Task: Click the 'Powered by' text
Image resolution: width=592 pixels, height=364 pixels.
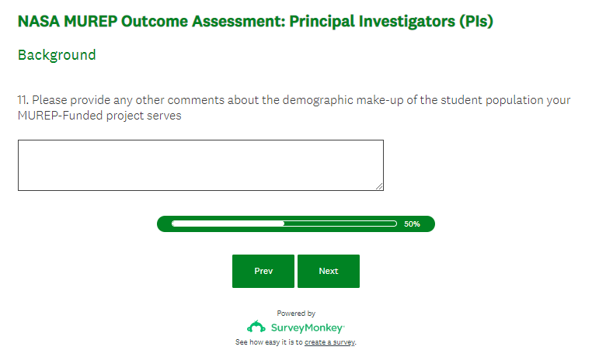Action: (296, 314)
